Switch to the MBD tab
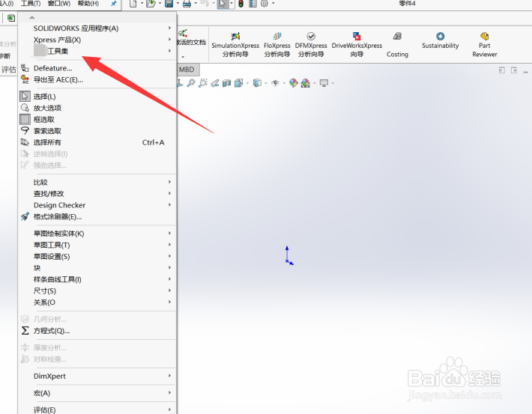 [187, 70]
